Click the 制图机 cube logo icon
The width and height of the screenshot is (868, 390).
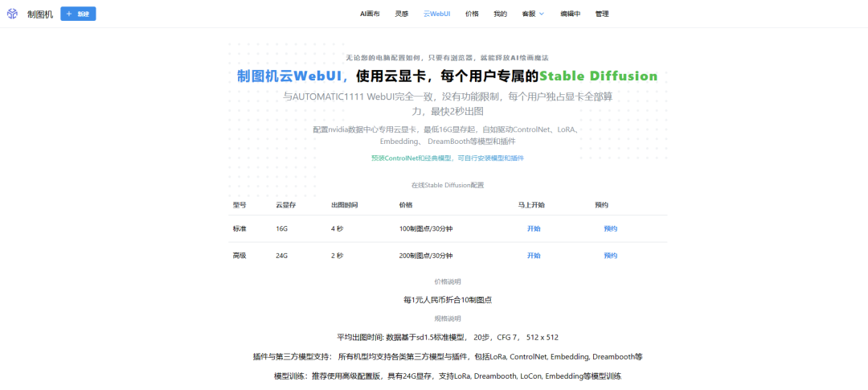click(x=12, y=14)
